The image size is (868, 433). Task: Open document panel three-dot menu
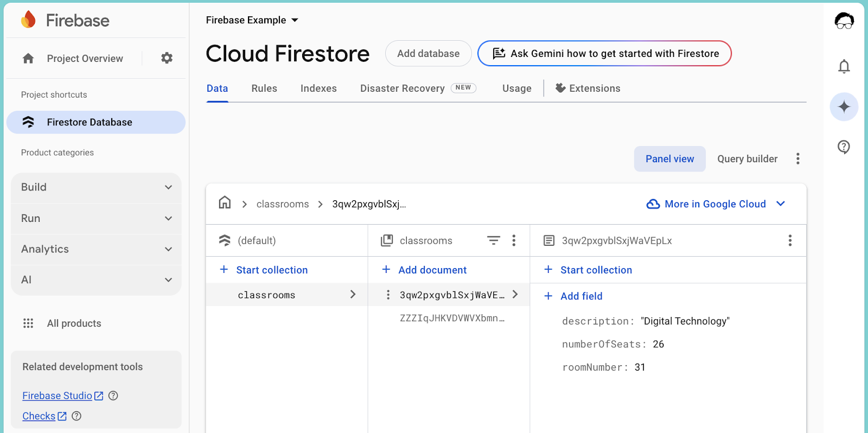pyautogui.click(x=790, y=240)
